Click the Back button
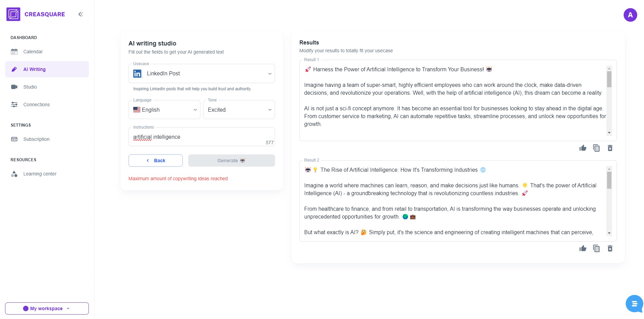 pyautogui.click(x=156, y=161)
